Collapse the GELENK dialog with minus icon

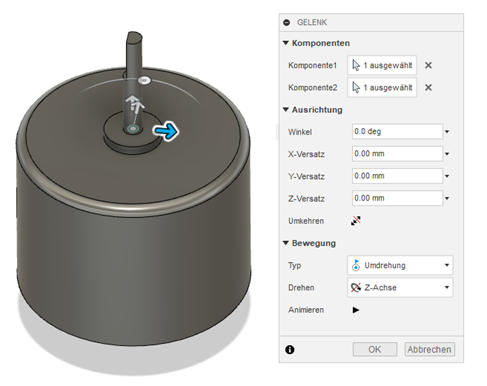coord(286,22)
